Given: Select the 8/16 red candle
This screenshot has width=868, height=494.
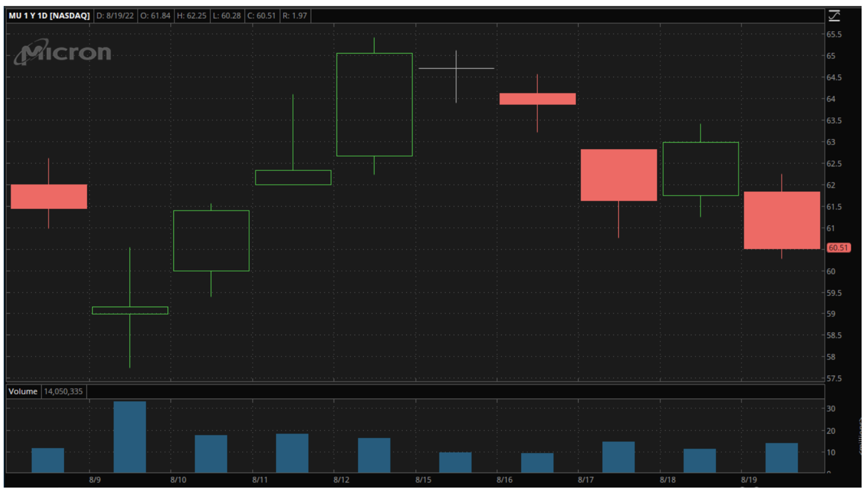Looking at the screenshot, I should click(x=538, y=99).
